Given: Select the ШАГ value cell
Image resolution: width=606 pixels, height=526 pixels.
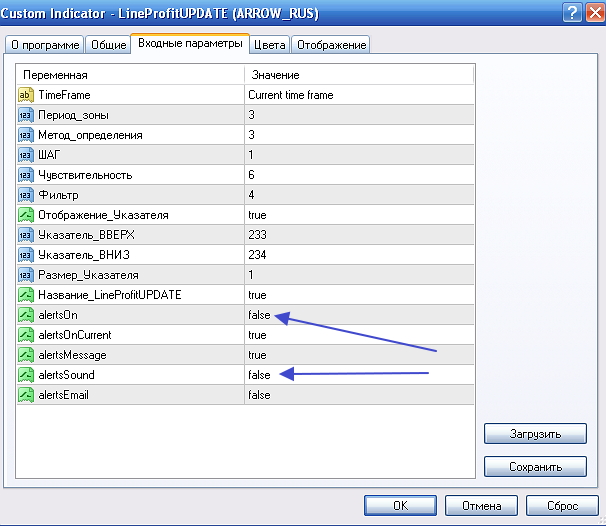Looking at the screenshot, I should point(359,155).
